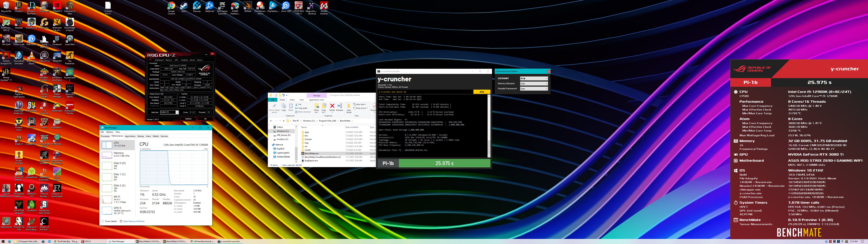
Task: Open the Startup tab in Task Manager
Action: point(141,136)
